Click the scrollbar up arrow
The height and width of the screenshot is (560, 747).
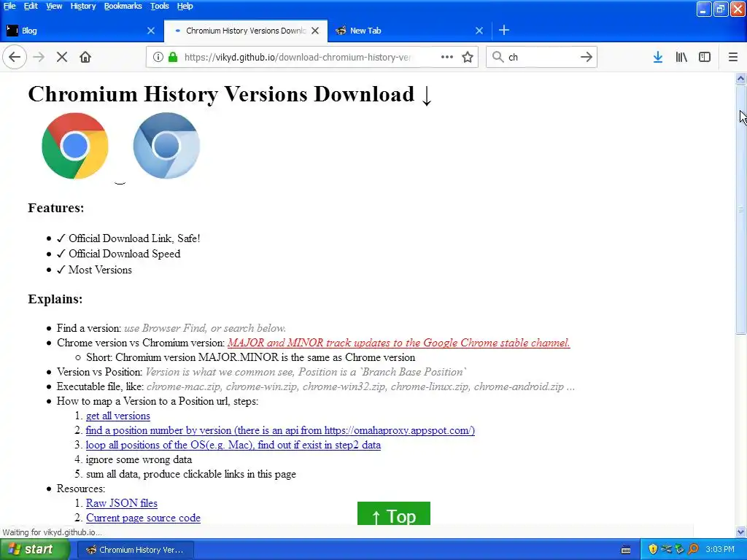(x=741, y=79)
